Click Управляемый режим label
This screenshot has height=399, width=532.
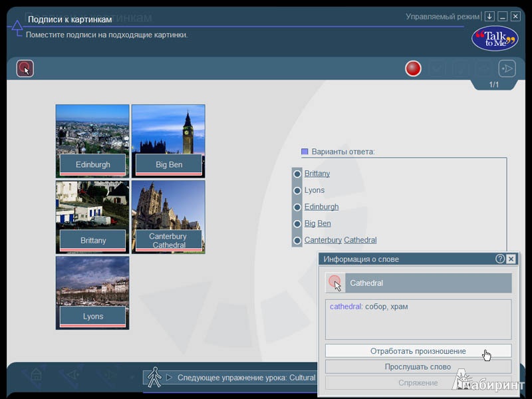[442, 16]
